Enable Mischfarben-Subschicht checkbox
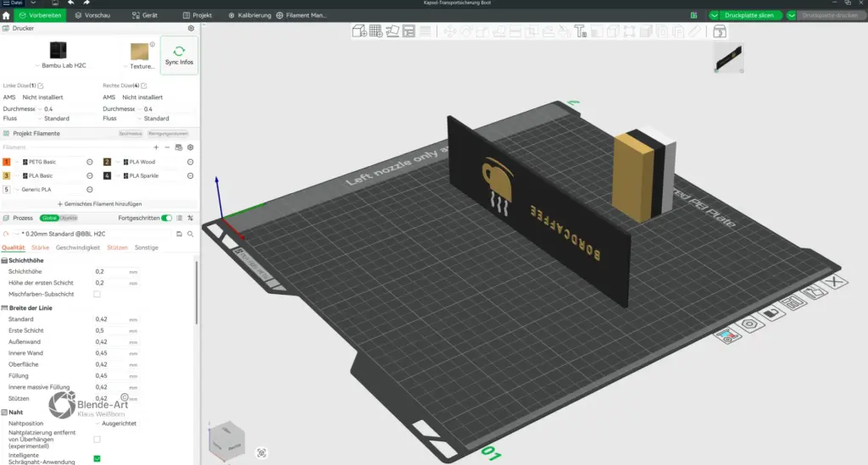868x465 pixels. (x=97, y=294)
